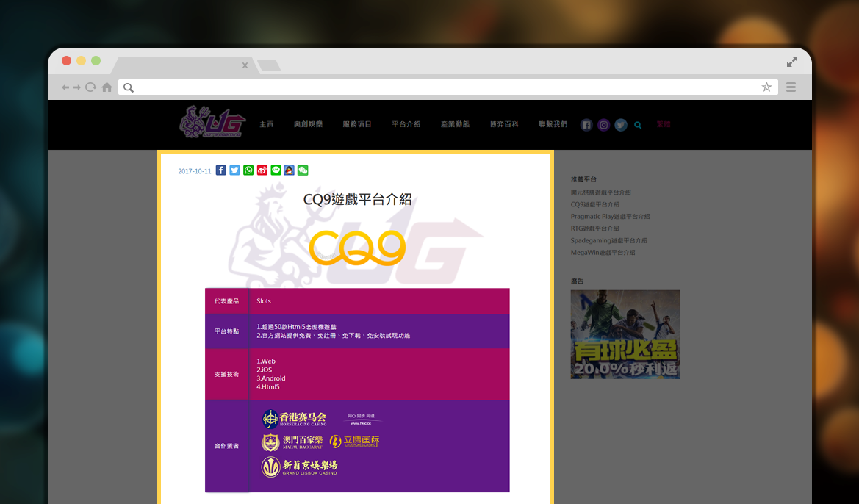Share the article via QQ penguin icon

290,170
